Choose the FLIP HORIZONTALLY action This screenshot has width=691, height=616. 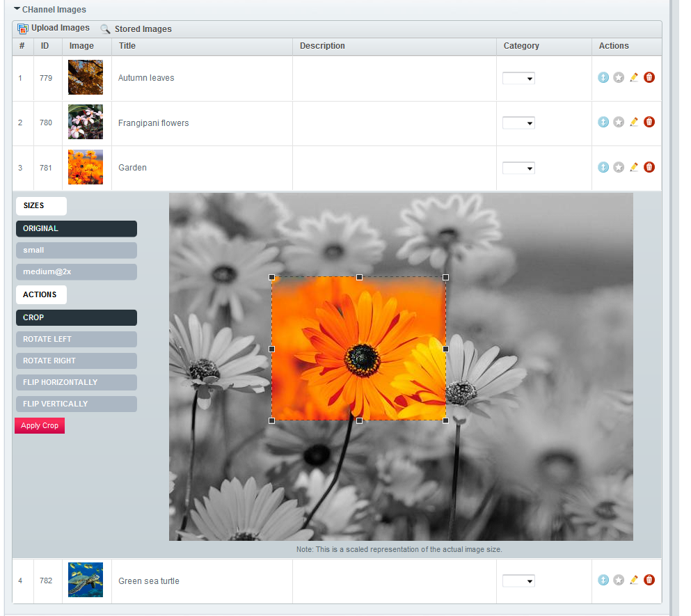(77, 383)
